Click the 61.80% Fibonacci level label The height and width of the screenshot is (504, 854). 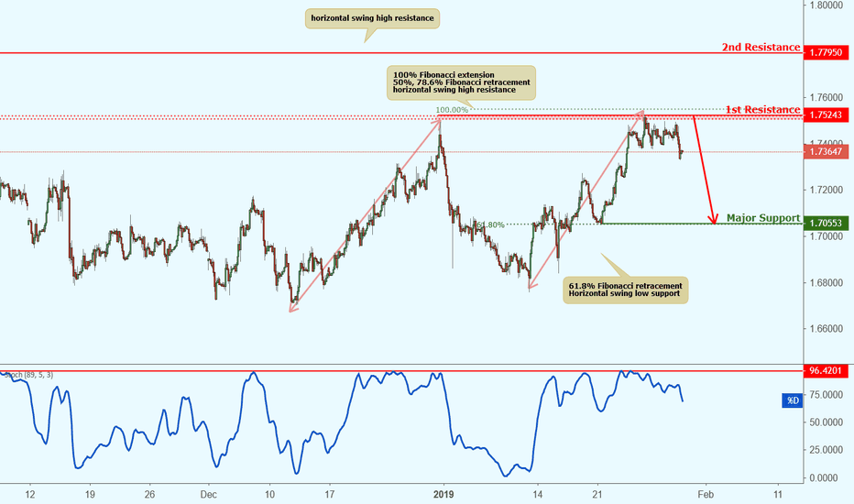tap(489, 225)
